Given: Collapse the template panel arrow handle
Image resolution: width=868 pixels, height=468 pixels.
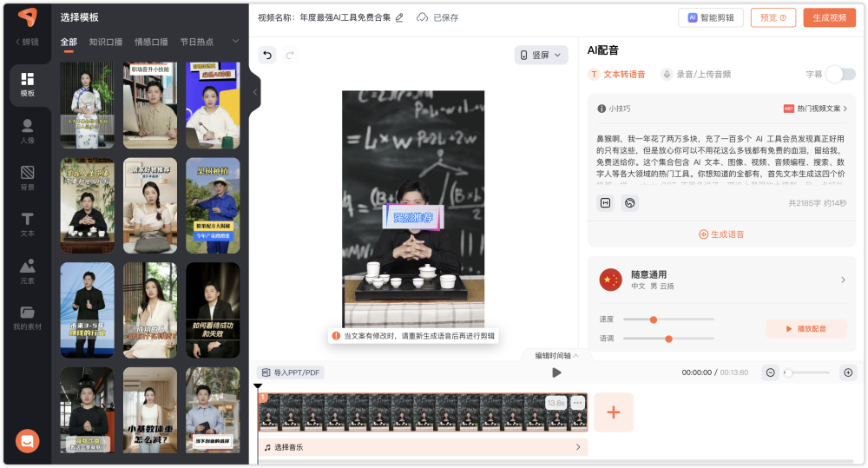Looking at the screenshot, I should (x=255, y=93).
